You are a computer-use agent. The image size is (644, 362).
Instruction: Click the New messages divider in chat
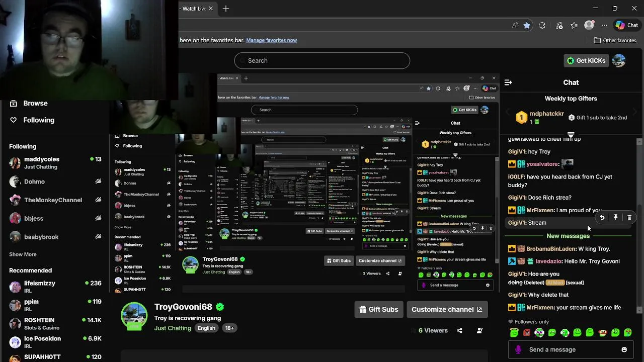click(x=568, y=236)
